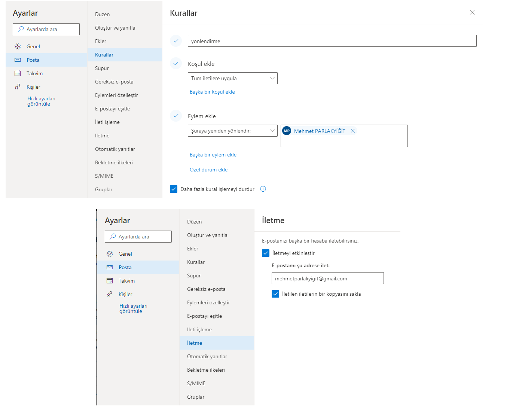Open Otomatik yanıtlar in top settings menu

coord(125,149)
